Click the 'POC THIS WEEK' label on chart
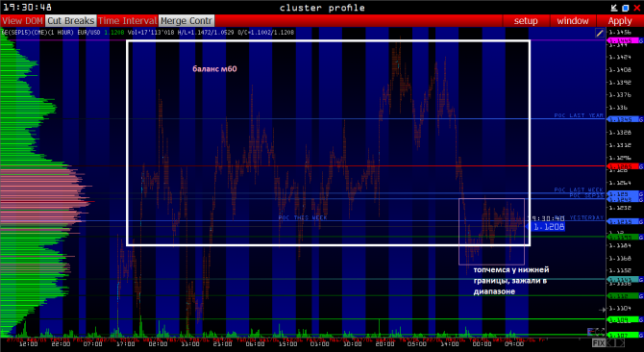Image resolution: width=644 pixels, height=352 pixels. [x=303, y=217]
